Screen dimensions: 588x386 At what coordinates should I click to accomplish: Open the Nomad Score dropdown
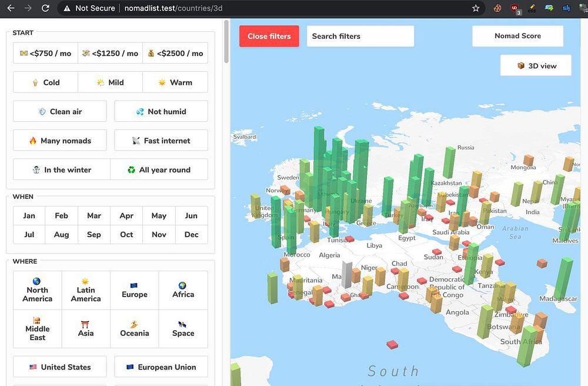click(x=517, y=36)
